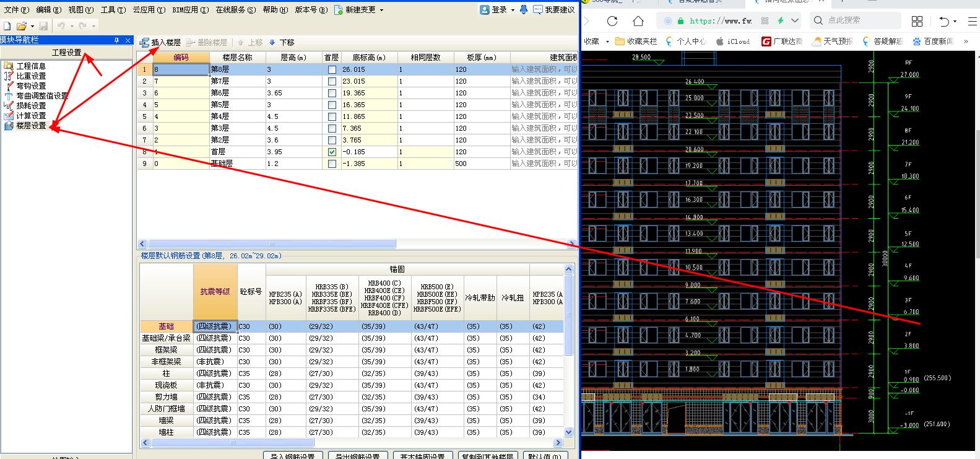980x459 pixels.
Task: Click the browser restore/back arrow icon
Action: pyautogui.click(x=944, y=21)
